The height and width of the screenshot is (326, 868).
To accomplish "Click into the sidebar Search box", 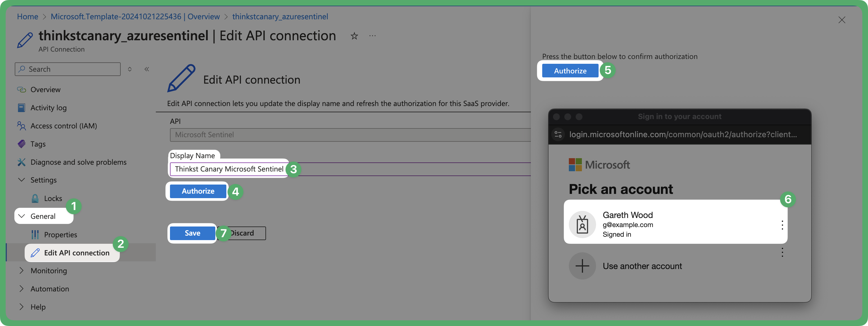I will point(68,69).
